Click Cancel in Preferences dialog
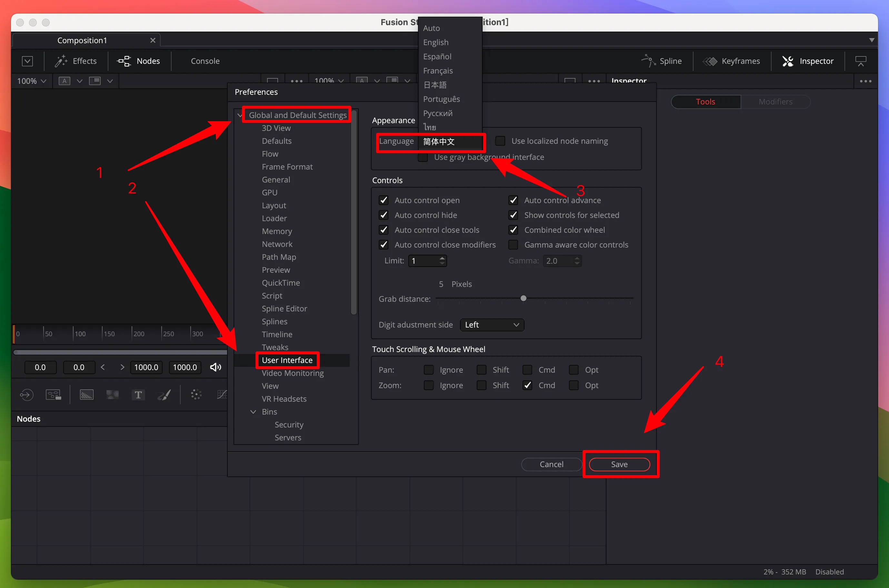 551,464
